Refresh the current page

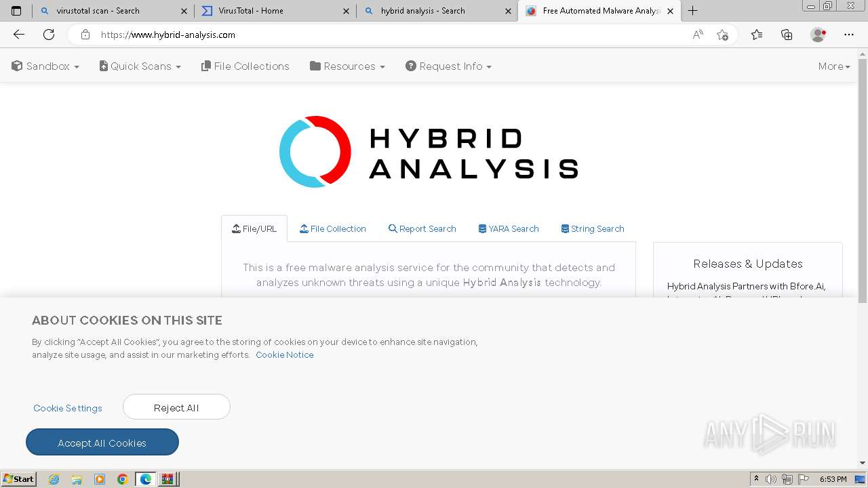click(x=49, y=35)
